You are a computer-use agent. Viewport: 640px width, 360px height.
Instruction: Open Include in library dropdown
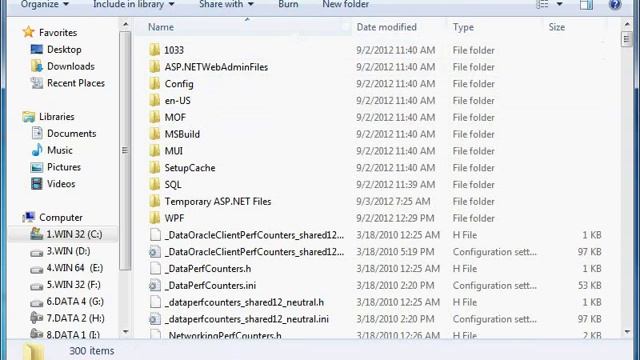point(133,4)
